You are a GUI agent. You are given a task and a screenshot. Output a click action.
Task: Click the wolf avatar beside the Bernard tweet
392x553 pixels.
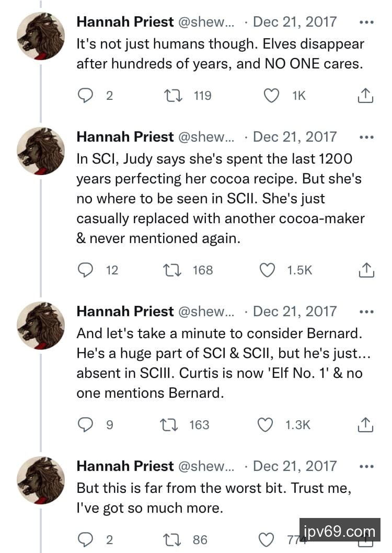pos(41,326)
